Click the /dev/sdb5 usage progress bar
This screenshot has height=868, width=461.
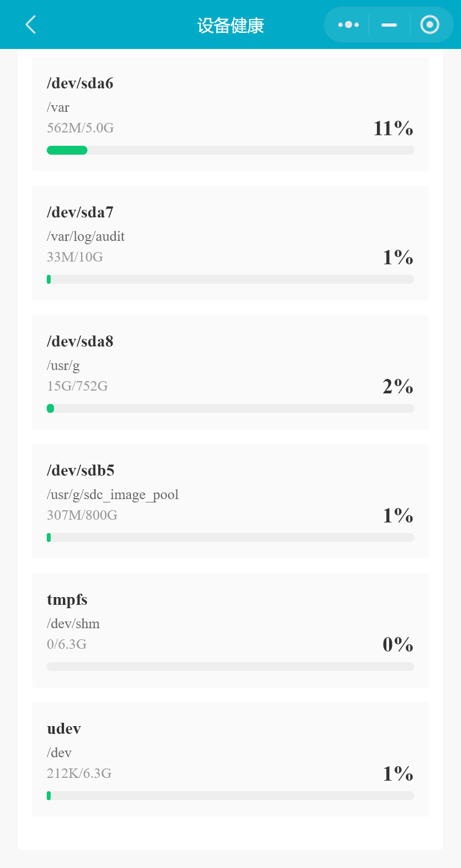click(230, 537)
